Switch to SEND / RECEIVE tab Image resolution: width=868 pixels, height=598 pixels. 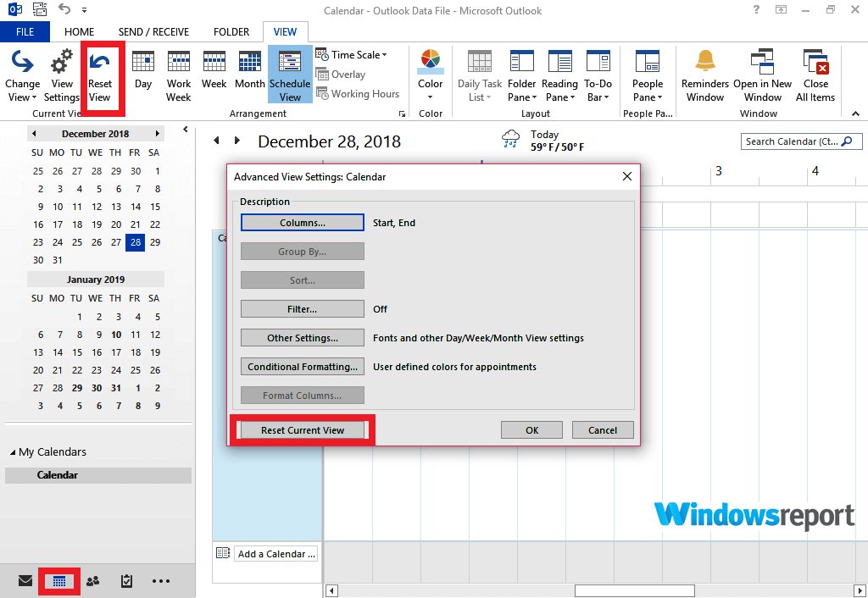point(154,32)
